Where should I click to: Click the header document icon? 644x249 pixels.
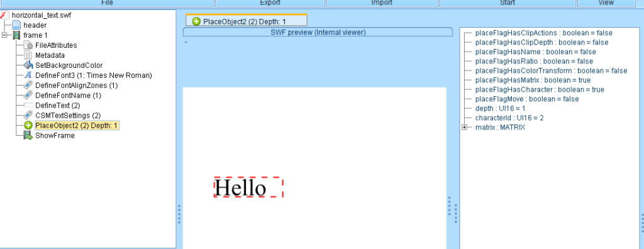(x=16, y=25)
